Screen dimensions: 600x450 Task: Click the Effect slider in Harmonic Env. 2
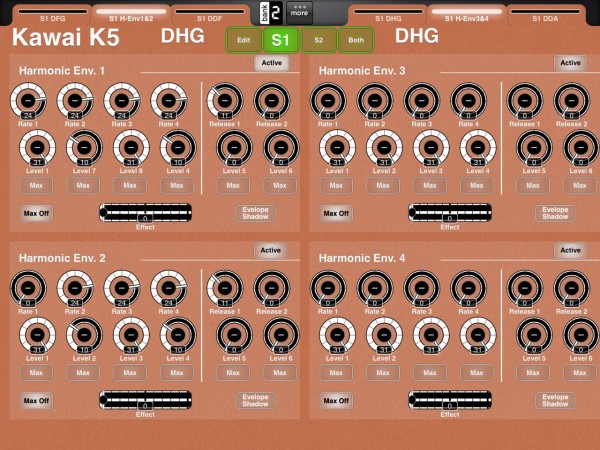click(145, 400)
